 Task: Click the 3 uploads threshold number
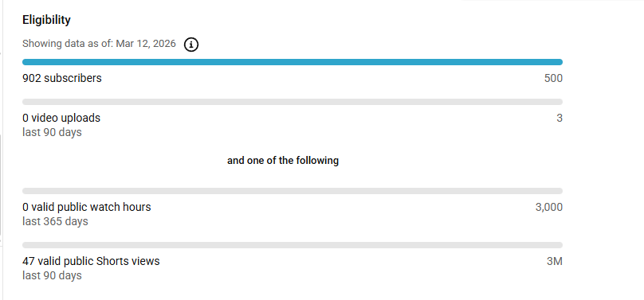[x=560, y=118]
